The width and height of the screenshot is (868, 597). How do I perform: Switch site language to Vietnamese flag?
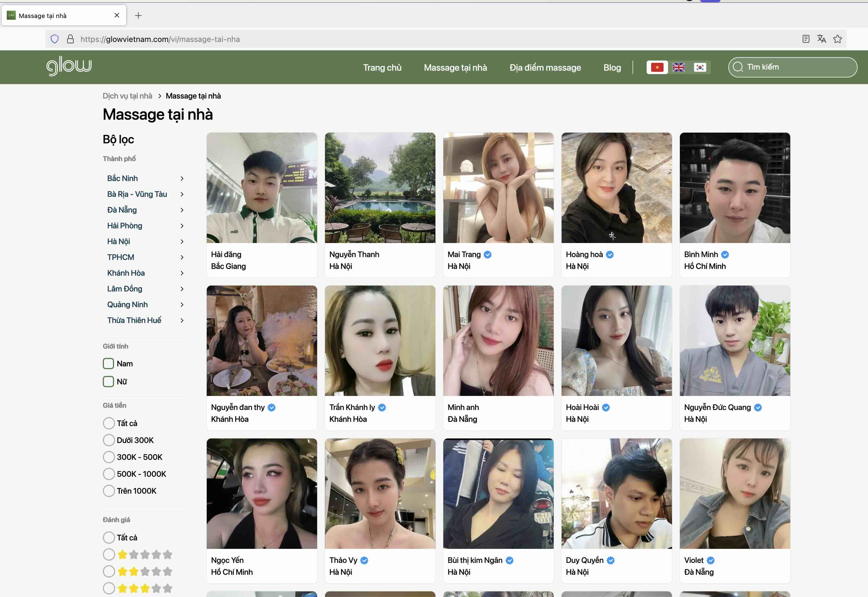tap(657, 67)
